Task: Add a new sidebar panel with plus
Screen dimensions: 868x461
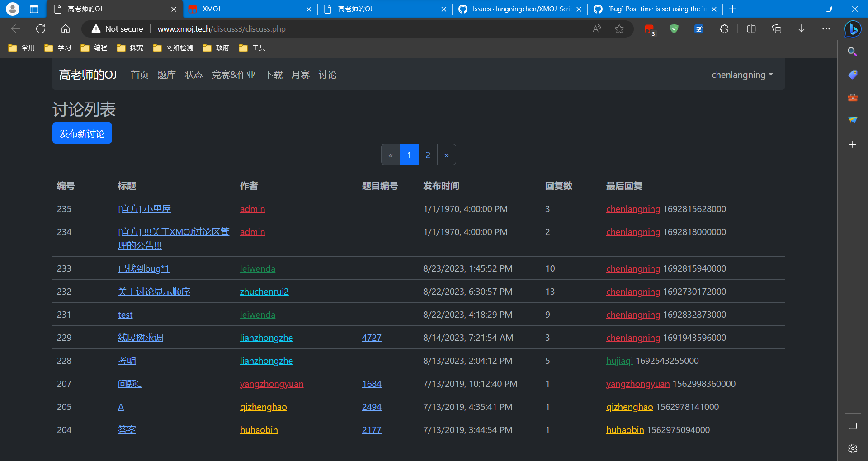Action: (853, 145)
